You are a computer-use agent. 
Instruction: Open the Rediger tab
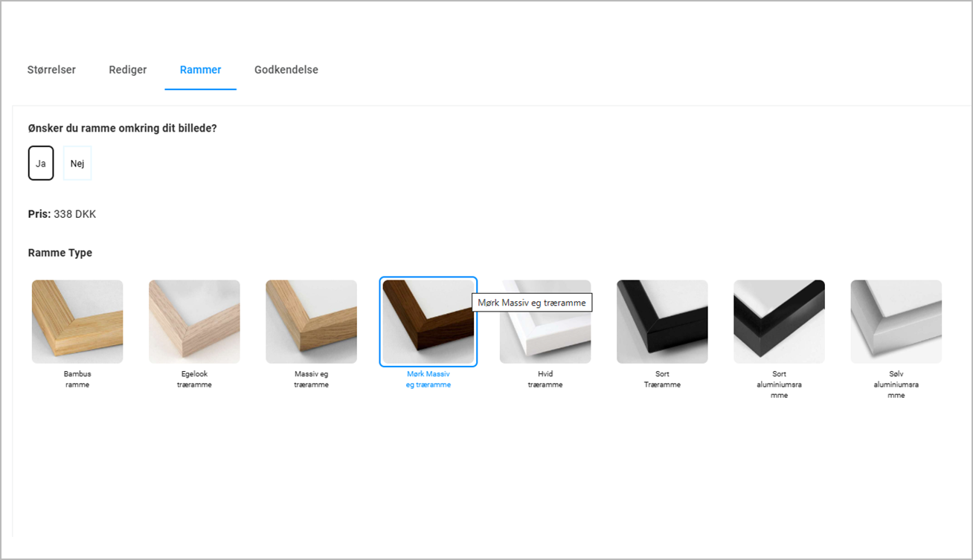pos(128,70)
